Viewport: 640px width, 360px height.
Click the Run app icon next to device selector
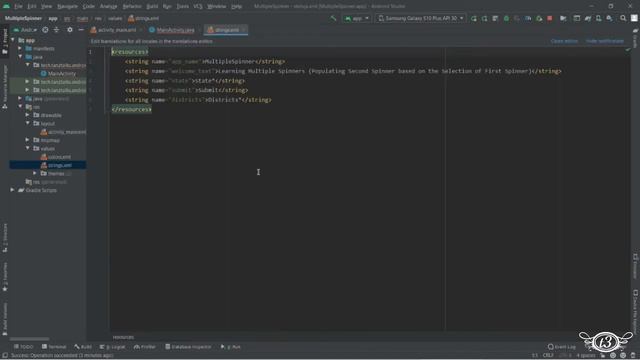pos(473,18)
